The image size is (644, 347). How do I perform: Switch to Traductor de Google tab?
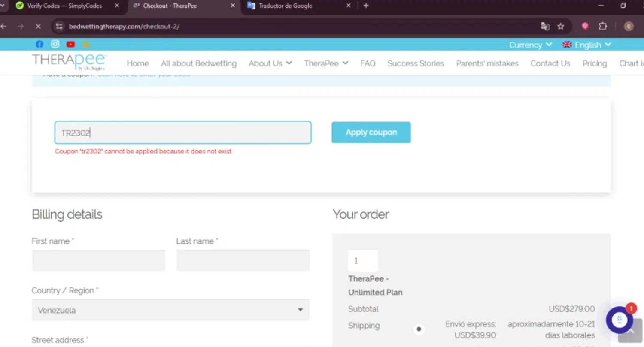click(299, 6)
